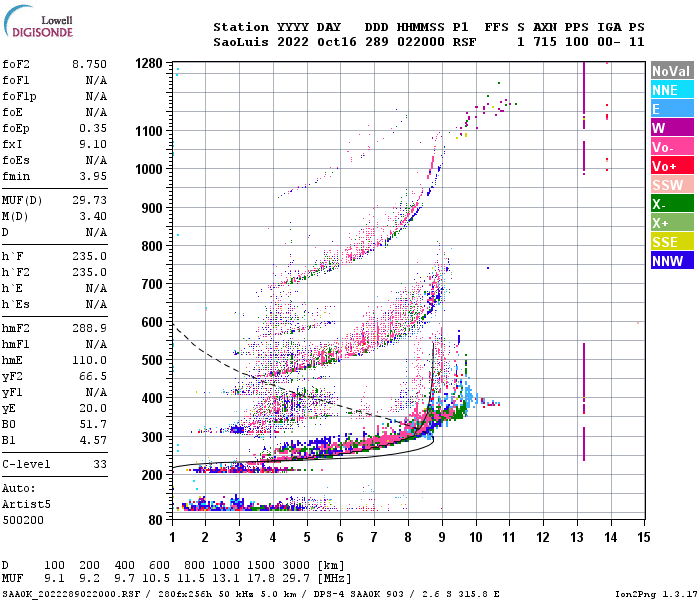Select the NoVal legend swatch
Viewport: 700px width, 600px height.
pos(672,71)
